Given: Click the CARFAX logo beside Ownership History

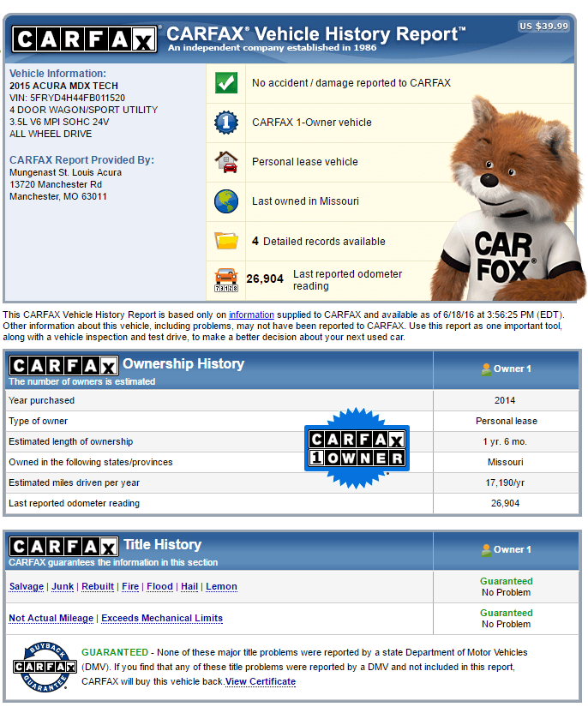Looking at the screenshot, I should 63,366.
